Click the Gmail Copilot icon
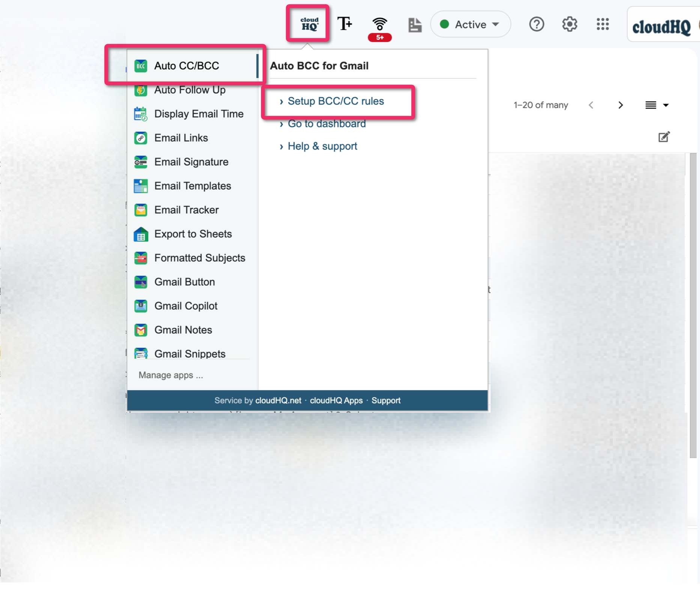Viewport: 700px width, 598px height. (141, 306)
